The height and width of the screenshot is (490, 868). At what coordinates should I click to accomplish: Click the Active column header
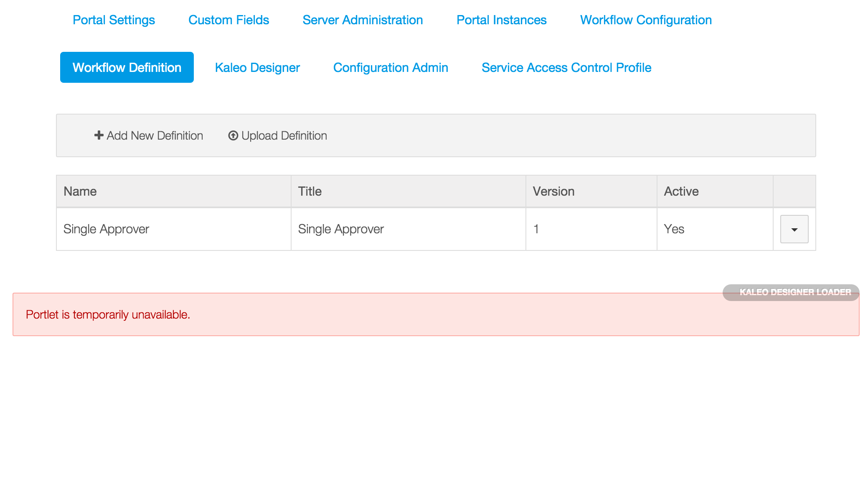[x=715, y=191]
